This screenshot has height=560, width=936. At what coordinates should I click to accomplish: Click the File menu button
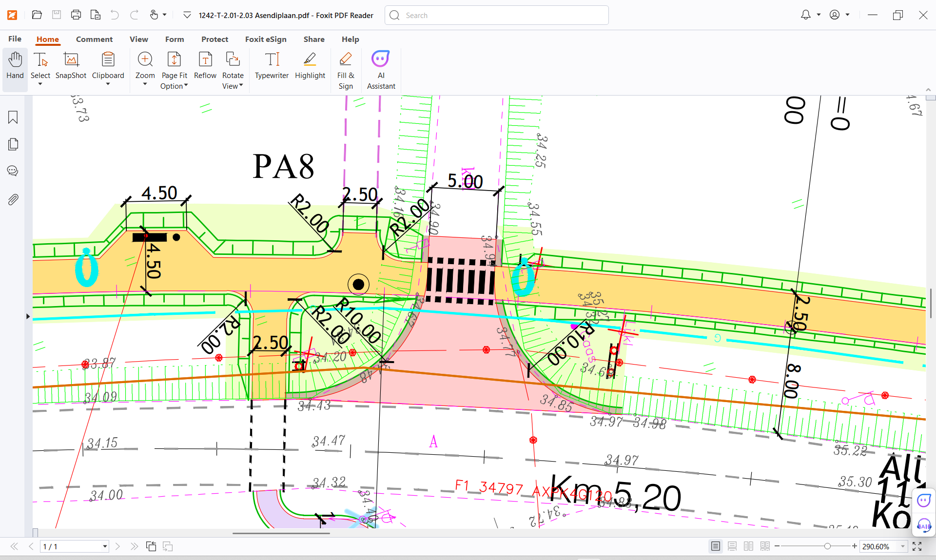(15, 39)
